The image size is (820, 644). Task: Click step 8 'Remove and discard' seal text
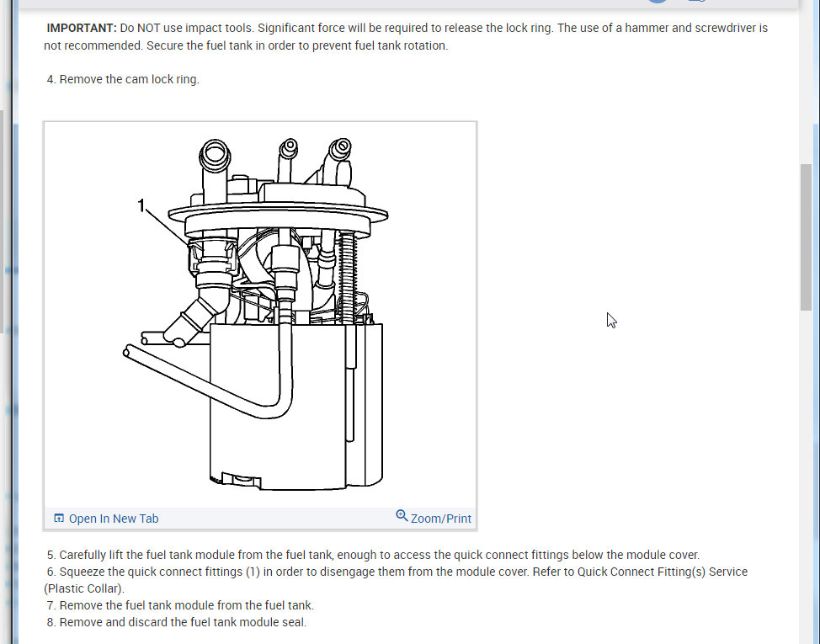(176, 622)
